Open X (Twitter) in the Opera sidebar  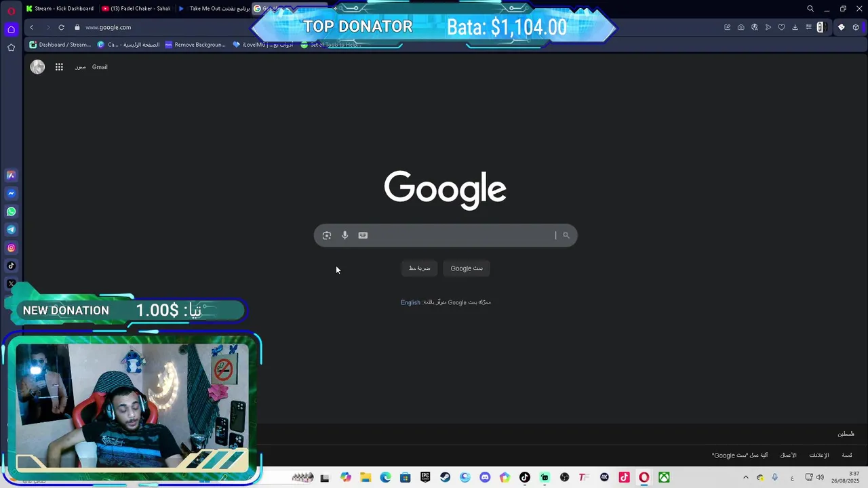pyautogui.click(x=11, y=283)
